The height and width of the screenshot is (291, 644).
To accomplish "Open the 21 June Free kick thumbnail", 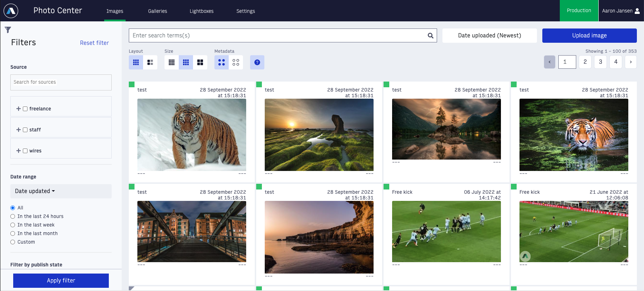I will [574, 232].
